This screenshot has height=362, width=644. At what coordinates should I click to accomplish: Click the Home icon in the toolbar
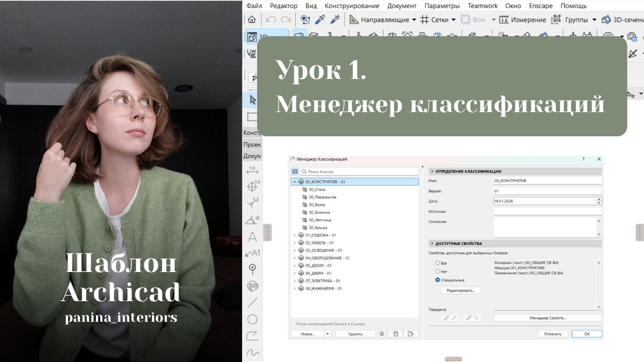click(252, 20)
